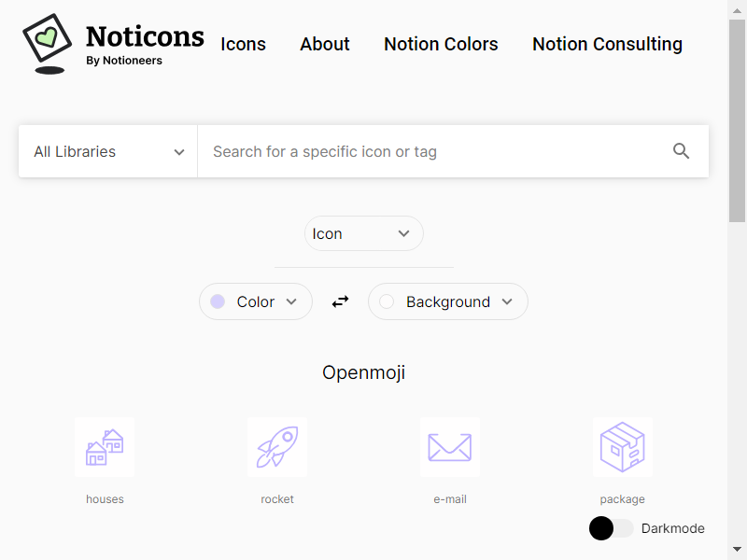Screen dimensions: 747x560
Task: Click the scrollbar up arrow
Action: coord(737,10)
